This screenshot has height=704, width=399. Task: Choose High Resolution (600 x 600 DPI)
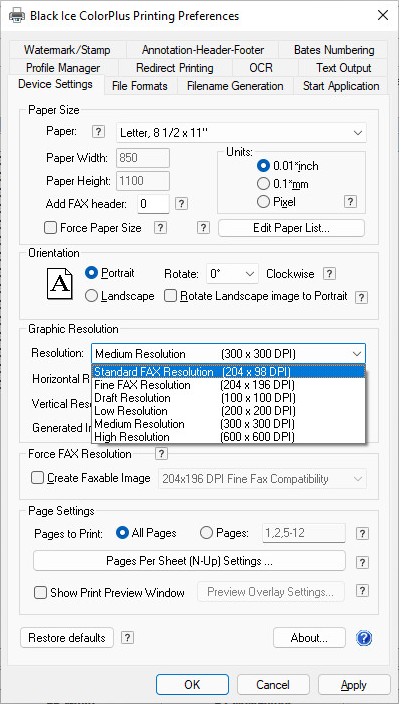[x=228, y=437]
